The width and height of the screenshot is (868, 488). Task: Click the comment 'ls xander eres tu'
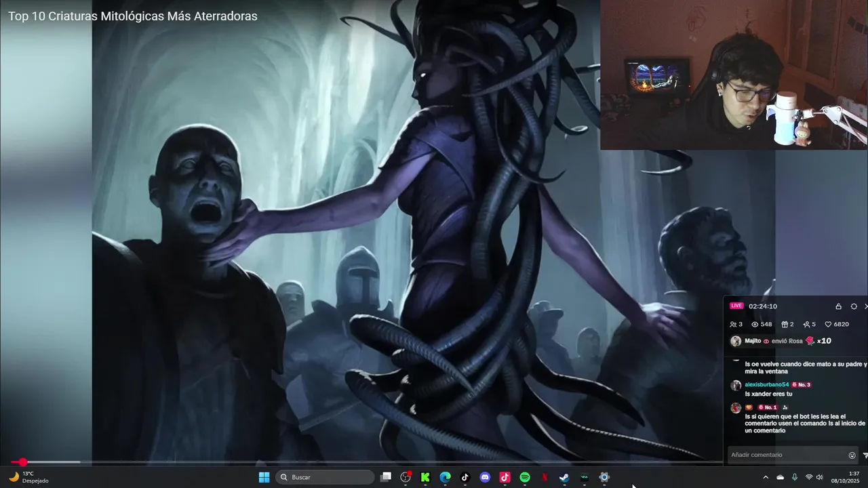point(768,394)
